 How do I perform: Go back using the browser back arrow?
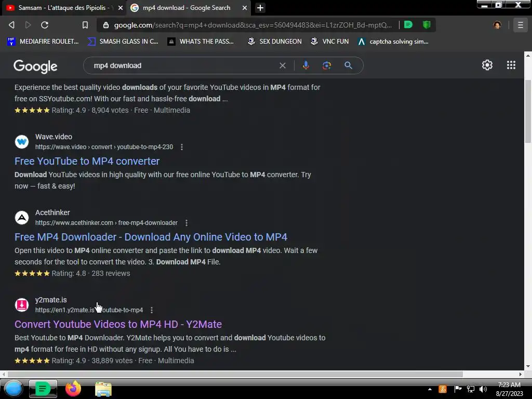(11, 25)
